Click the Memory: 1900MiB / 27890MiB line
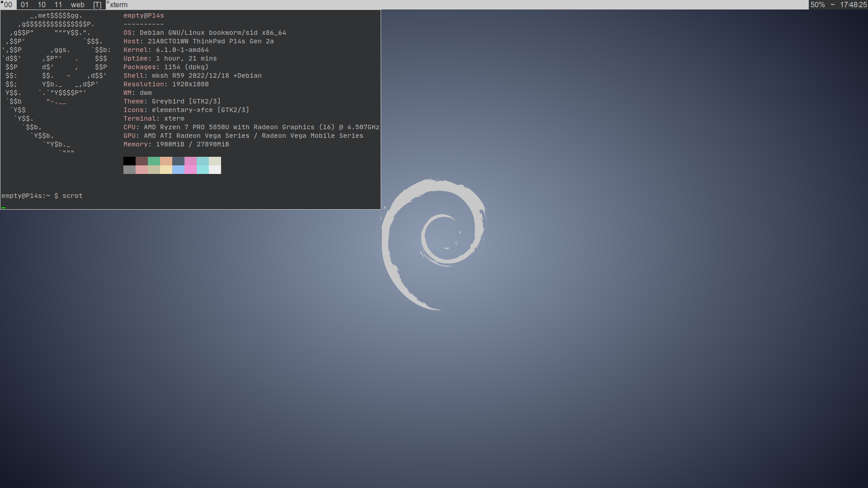Viewport: 868px width, 488px height. 176,144
